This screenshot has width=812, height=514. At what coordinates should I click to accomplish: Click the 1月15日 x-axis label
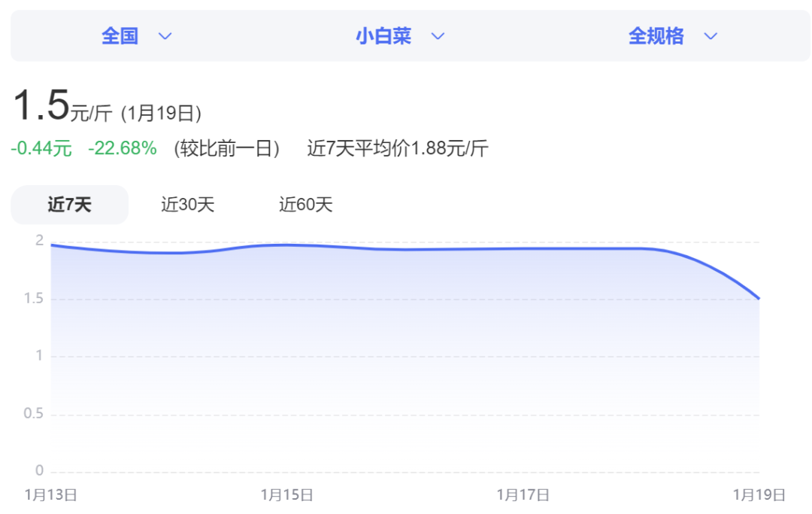[x=287, y=494]
